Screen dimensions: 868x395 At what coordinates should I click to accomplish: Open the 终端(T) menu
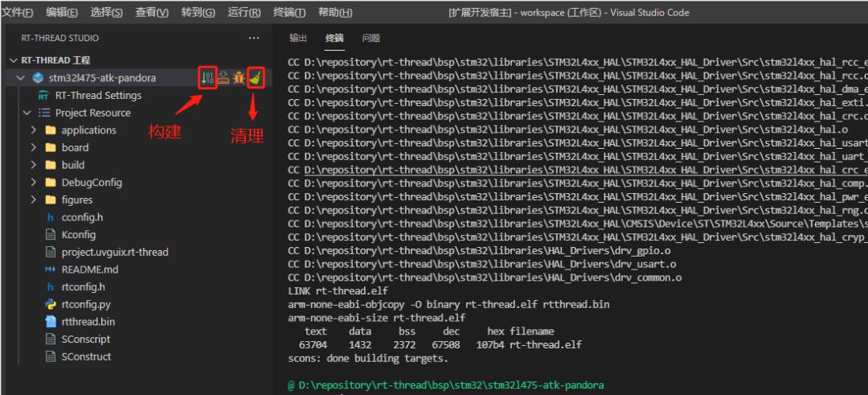(289, 12)
